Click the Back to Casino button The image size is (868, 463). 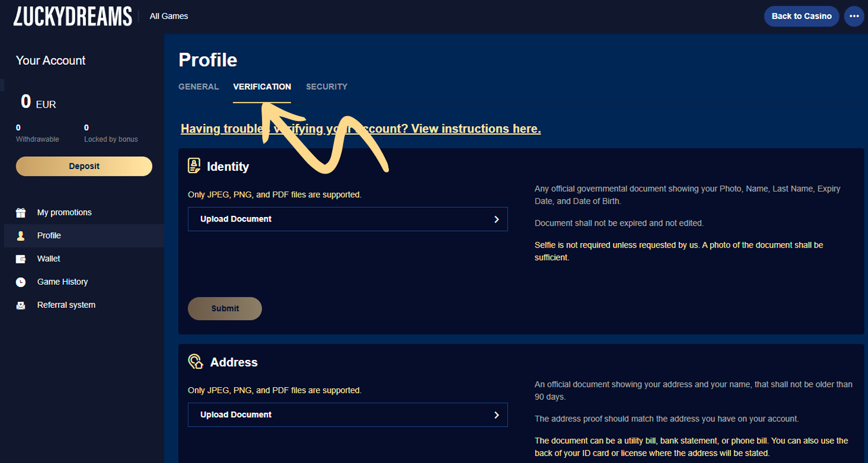tap(801, 16)
